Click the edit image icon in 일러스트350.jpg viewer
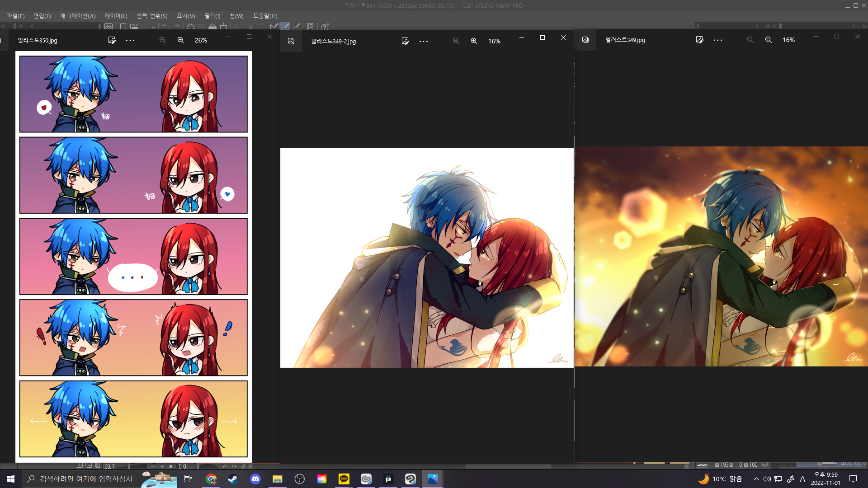This screenshot has height=488, width=868. 112,40
